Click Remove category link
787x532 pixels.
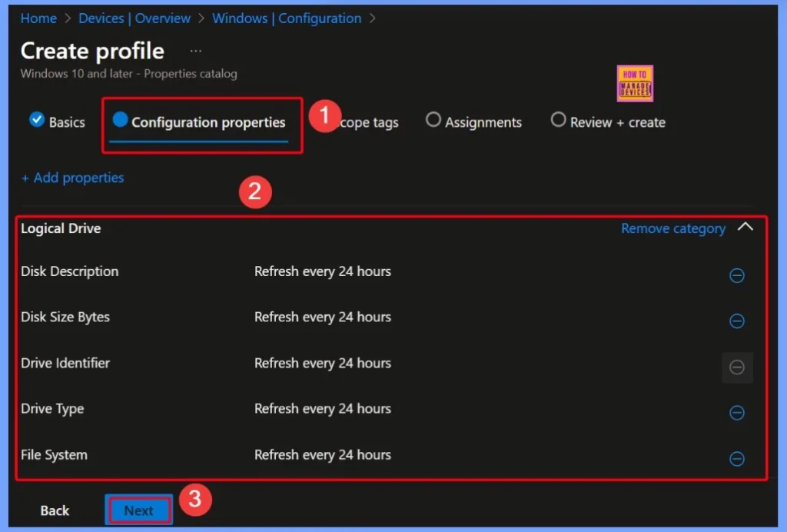pos(673,228)
